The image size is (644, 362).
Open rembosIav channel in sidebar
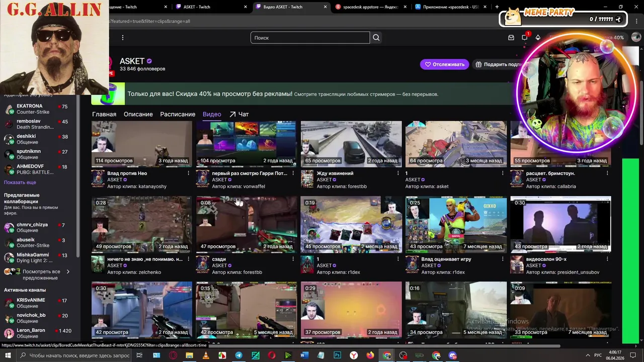coord(37,124)
